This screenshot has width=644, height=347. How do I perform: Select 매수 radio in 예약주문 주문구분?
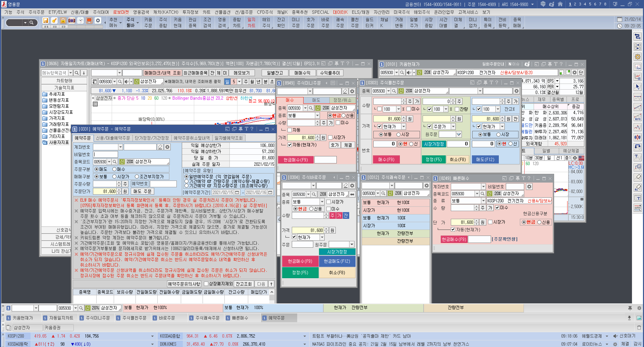pos(114,169)
